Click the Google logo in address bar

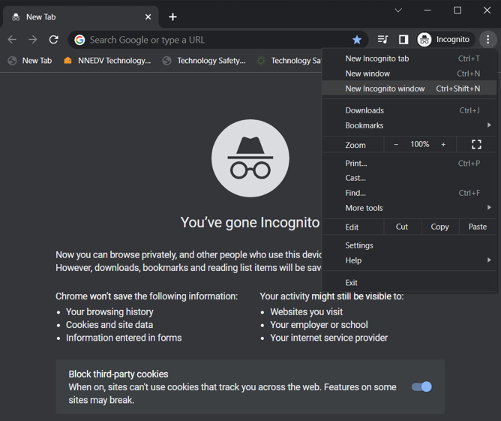(80, 40)
